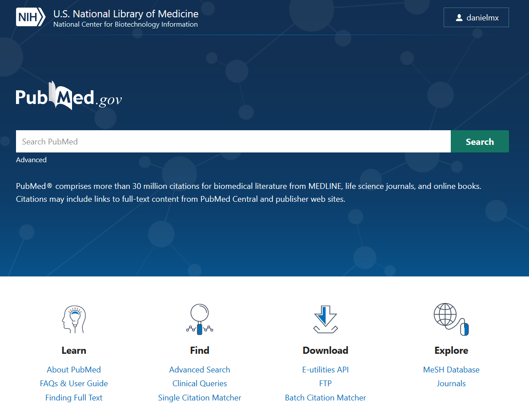Open the E-utilities API link

coord(325,370)
